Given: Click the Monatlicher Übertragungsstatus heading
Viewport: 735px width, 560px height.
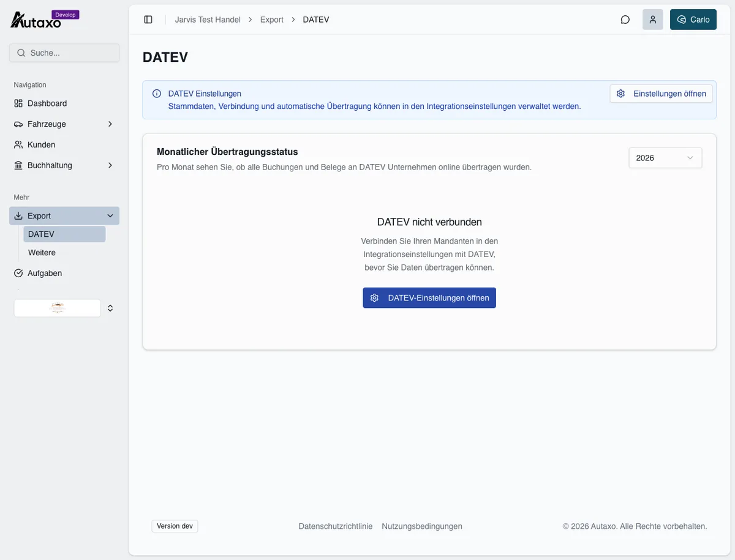Looking at the screenshot, I should 227,152.
